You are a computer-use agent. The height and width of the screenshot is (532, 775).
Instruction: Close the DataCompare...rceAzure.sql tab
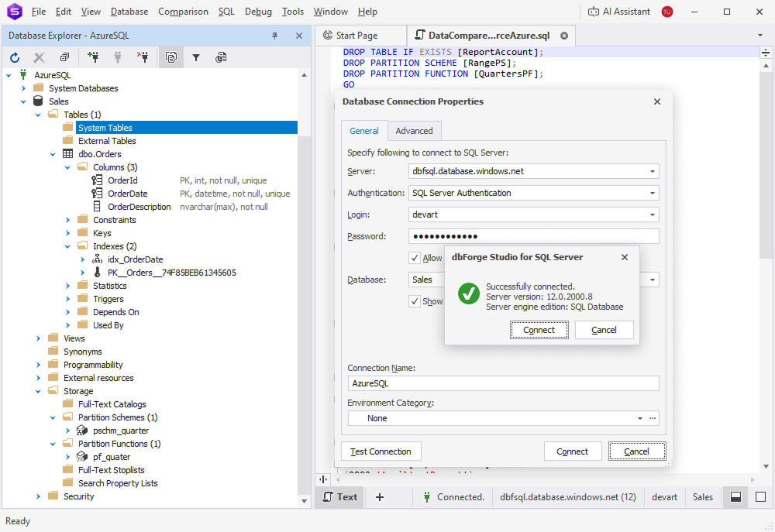pos(564,36)
